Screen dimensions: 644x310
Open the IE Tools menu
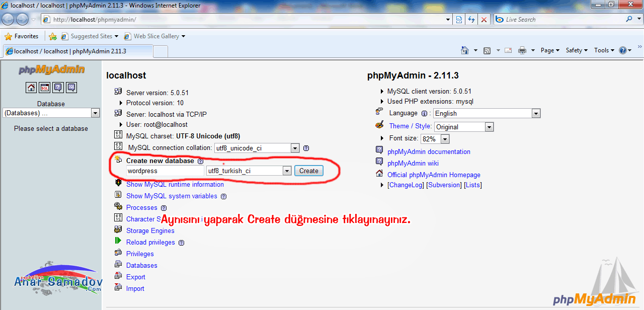604,50
